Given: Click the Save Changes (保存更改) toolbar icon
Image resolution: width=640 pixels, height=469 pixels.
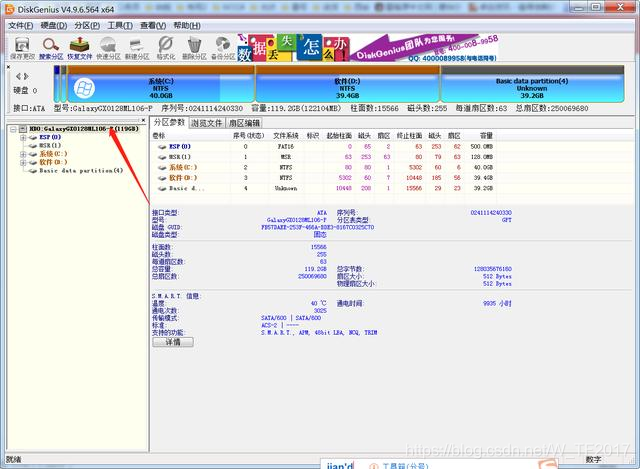Looking at the screenshot, I should (22, 48).
